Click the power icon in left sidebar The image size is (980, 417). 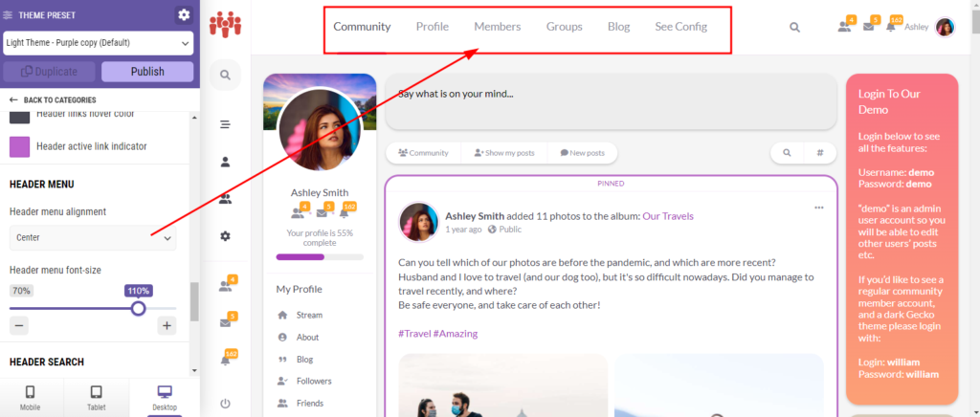click(x=225, y=403)
